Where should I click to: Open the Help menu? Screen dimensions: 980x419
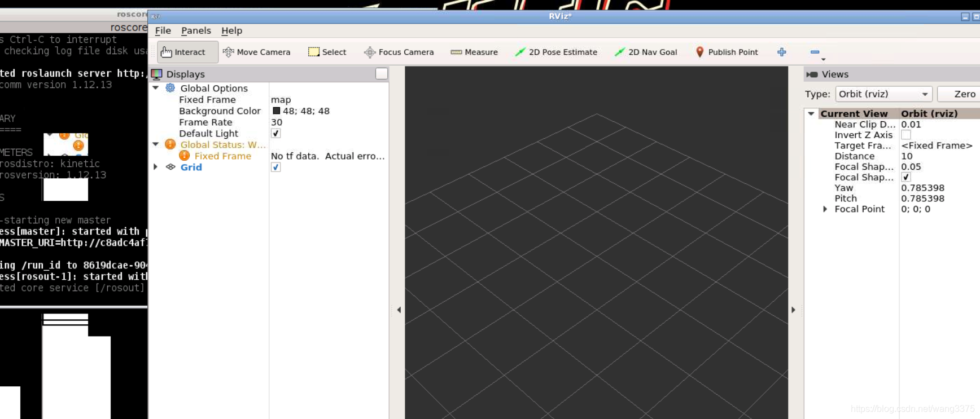pos(231,30)
